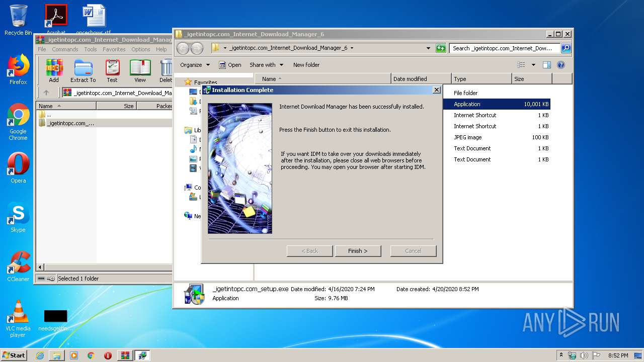
Task: Open WinRAR Tools menu
Action: point(91,49)
